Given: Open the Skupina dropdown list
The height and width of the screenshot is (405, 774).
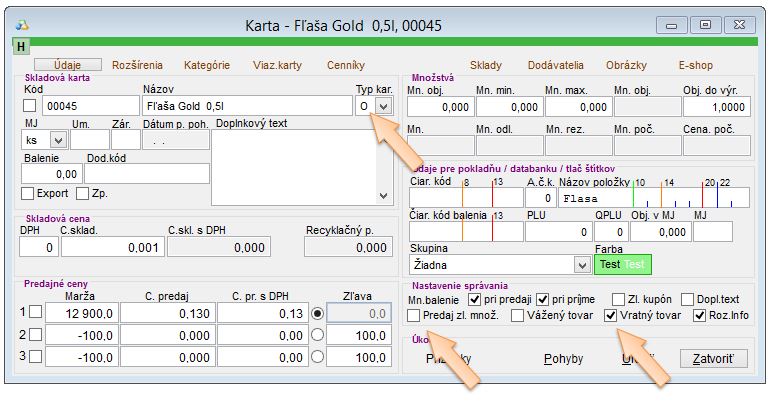Looking at the screenshot, I should click(x=582, y=265).
